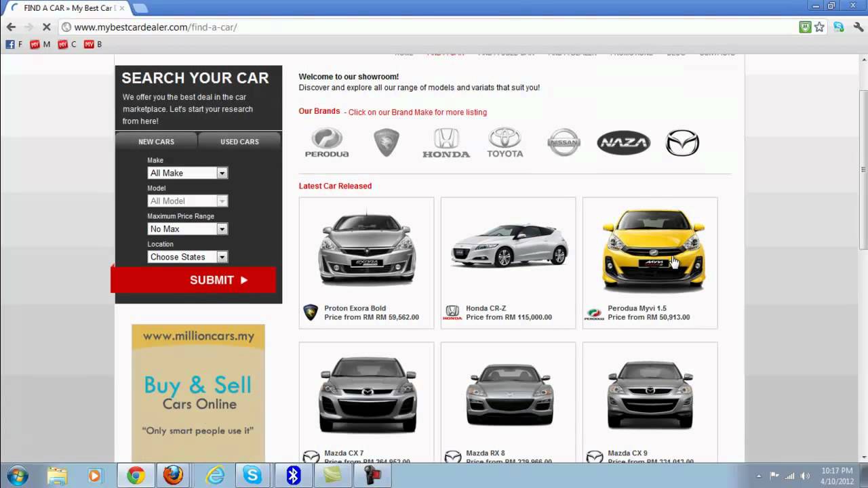Switch to the NEW CARS tab
This screenshot has width=868, height=488.
pos(156,141)
